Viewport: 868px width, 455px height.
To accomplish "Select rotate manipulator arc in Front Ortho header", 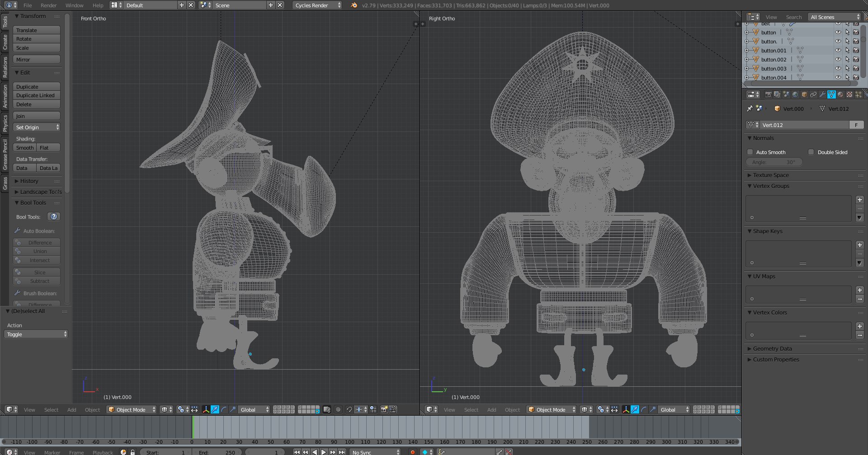I will tap(224, 409).
